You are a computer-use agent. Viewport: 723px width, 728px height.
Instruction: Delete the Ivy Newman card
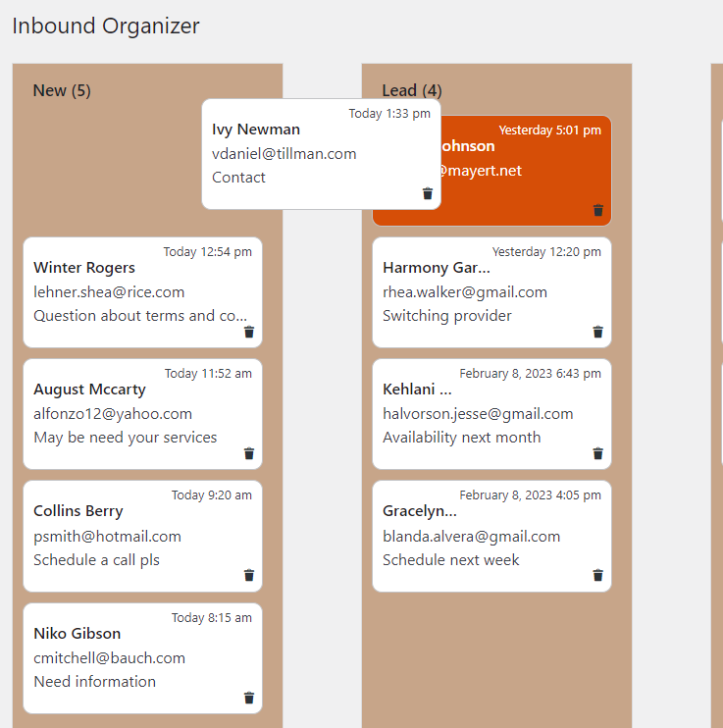427,194
